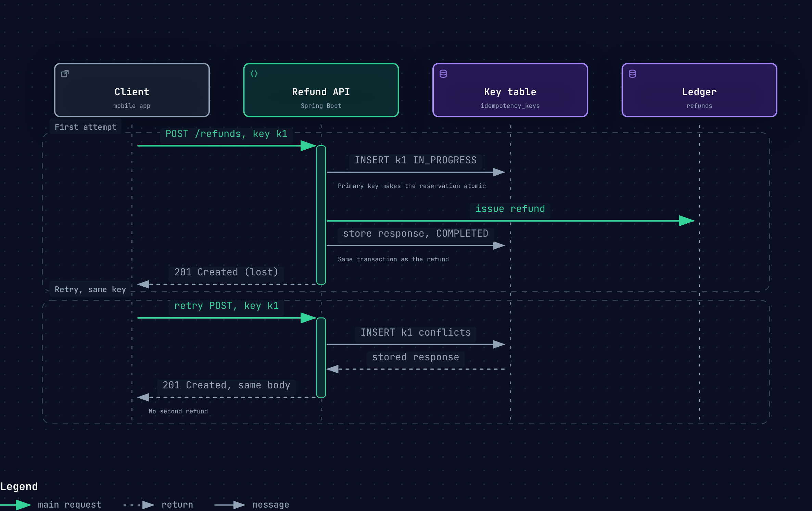Screen dimensions: 812x511
Task: Click the 'main request' legend text
Action: pyautogui.click(x=69, y=505)
